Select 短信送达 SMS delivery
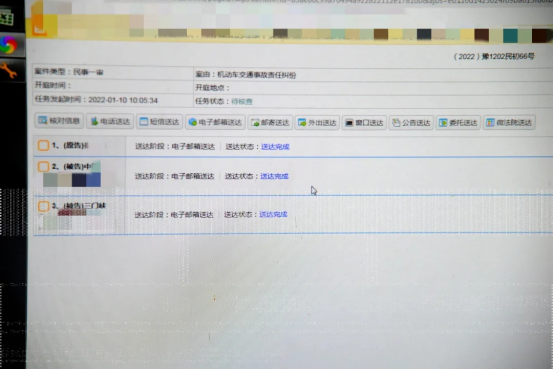 [x=159, y=122]
